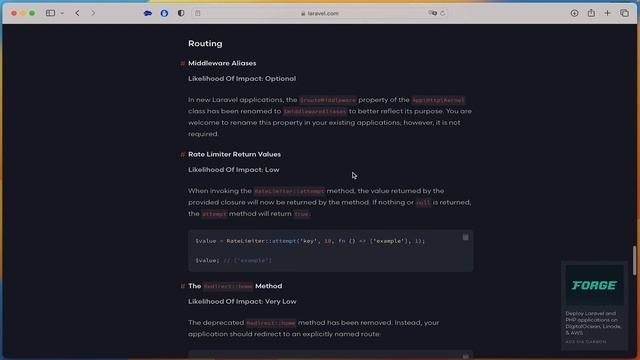Go forward to the next page
Screen dimensions: 640x360
point(93,13)
